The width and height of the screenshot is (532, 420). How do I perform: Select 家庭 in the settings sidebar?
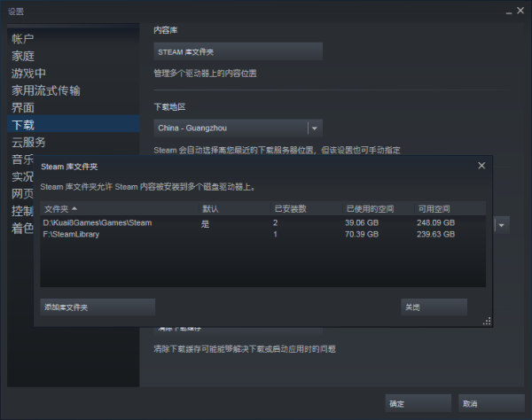23,56
